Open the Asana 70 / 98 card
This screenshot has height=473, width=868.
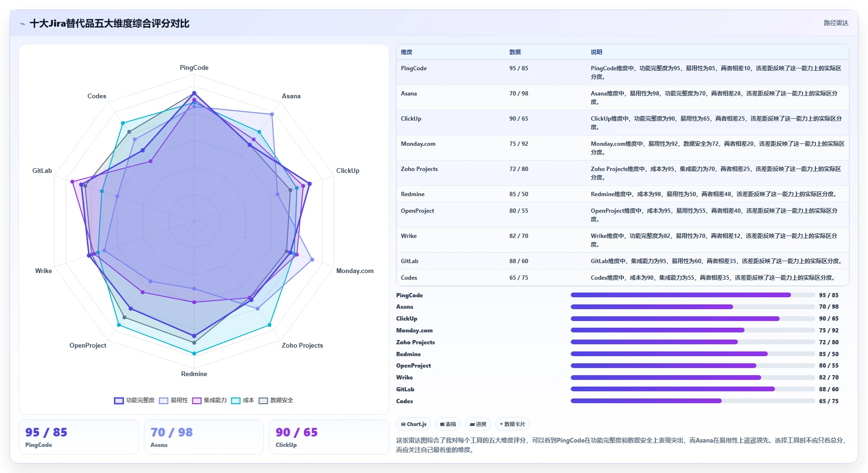[x=204, y=437]
